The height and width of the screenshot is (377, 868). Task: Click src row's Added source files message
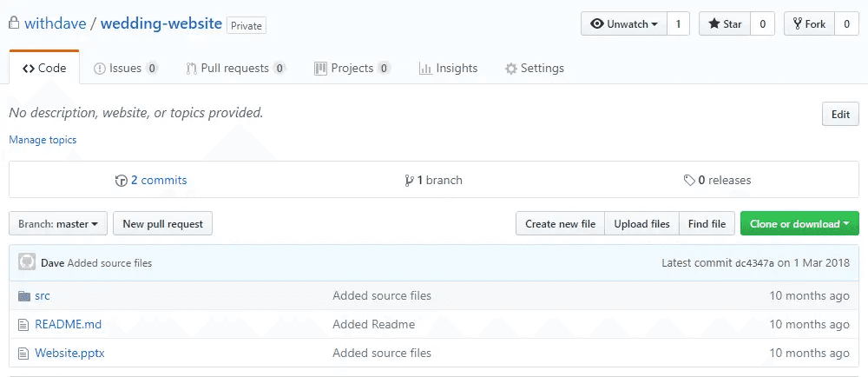tap(382, 296)
